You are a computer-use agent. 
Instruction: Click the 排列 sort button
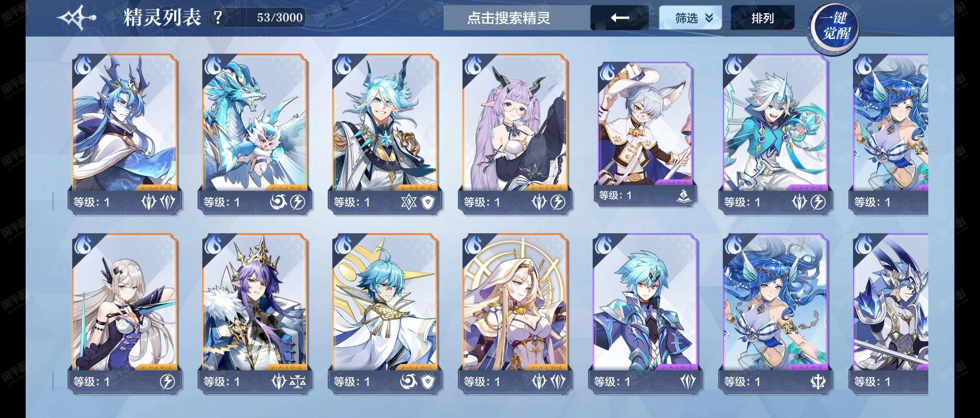pyautogui.click(x=762, y=17)
